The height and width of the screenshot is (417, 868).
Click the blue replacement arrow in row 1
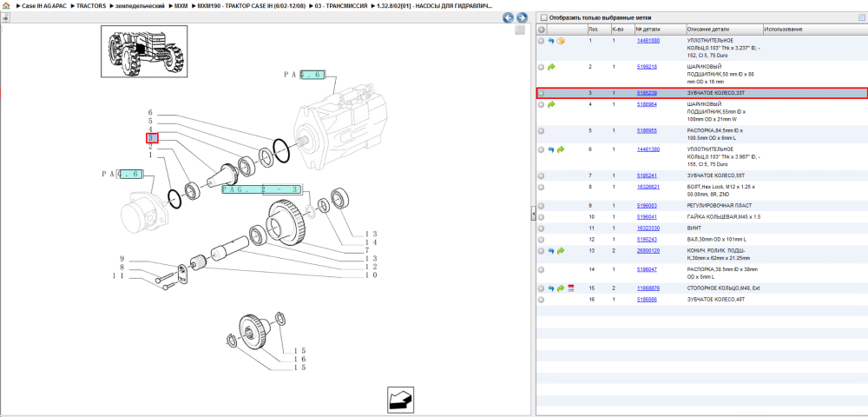(551, 41)
